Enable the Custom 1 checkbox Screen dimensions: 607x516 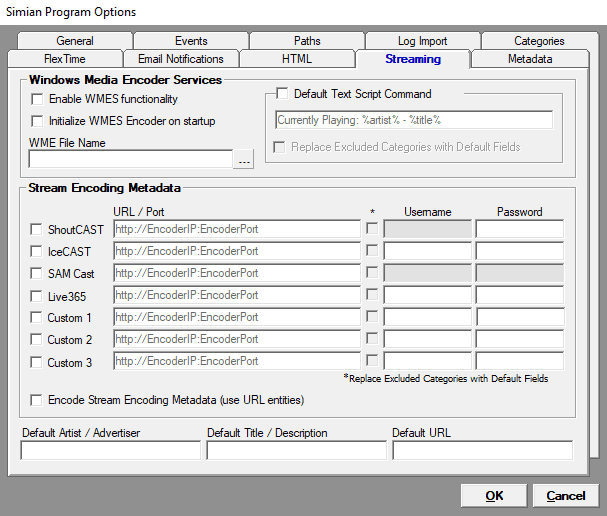(x=36, y=318)
